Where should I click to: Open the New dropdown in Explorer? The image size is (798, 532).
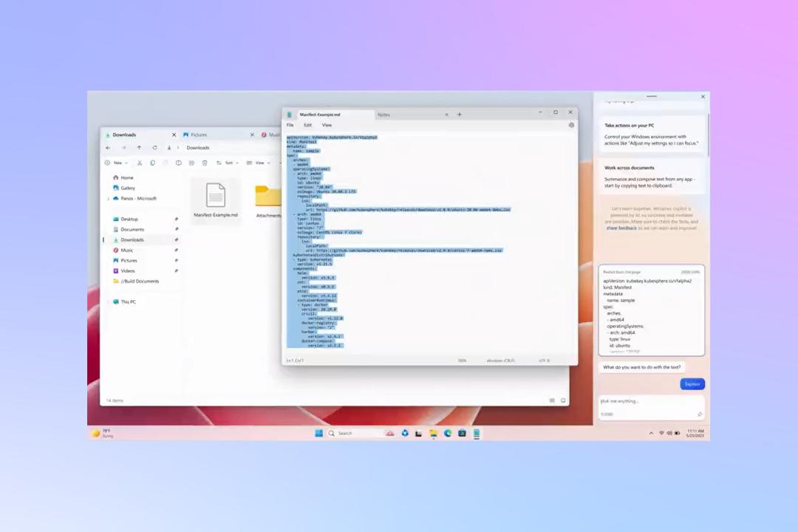click(x=117, y=163)
